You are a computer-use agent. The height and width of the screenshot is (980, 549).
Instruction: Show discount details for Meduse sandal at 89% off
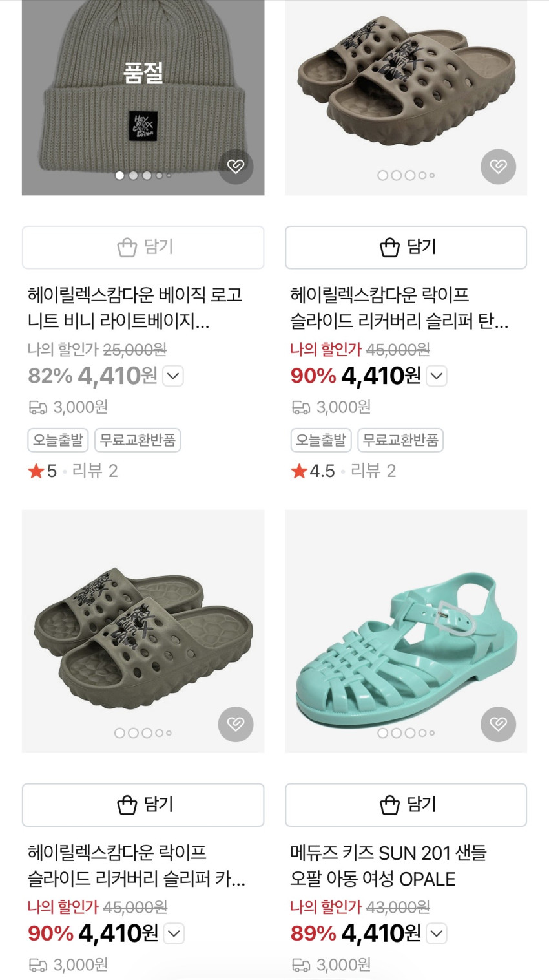[437, 933]
